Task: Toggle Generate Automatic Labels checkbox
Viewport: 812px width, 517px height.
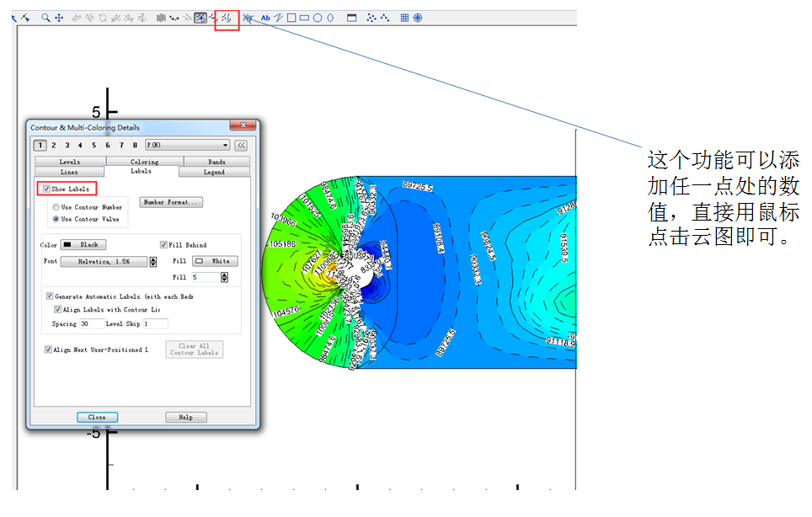Action: coord(50,296)
